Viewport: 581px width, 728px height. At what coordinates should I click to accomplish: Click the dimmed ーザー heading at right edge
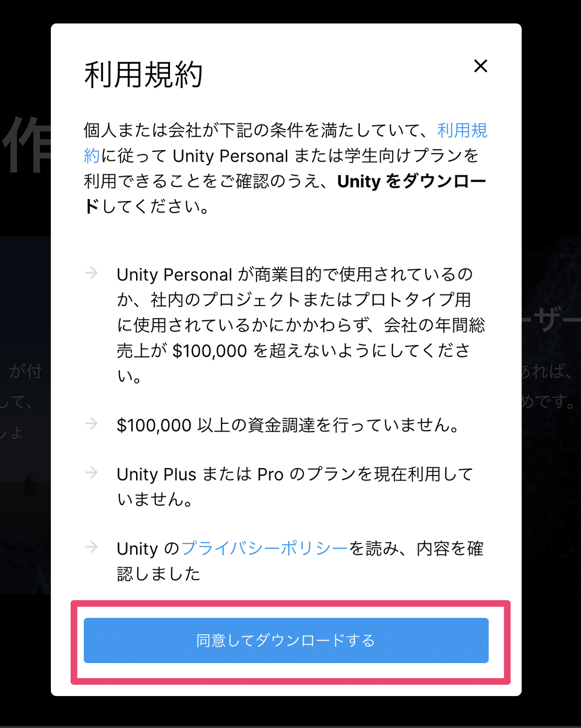click(551, 319)
